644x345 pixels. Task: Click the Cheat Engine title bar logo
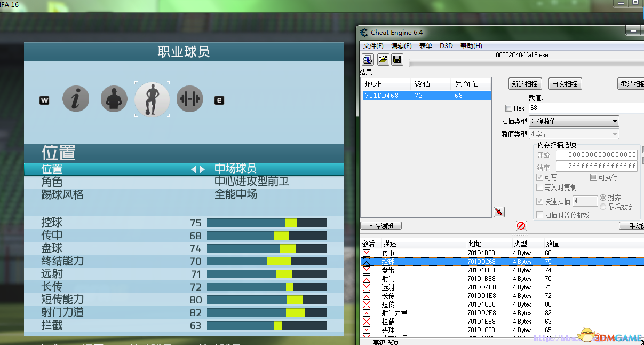click(364, 33)
